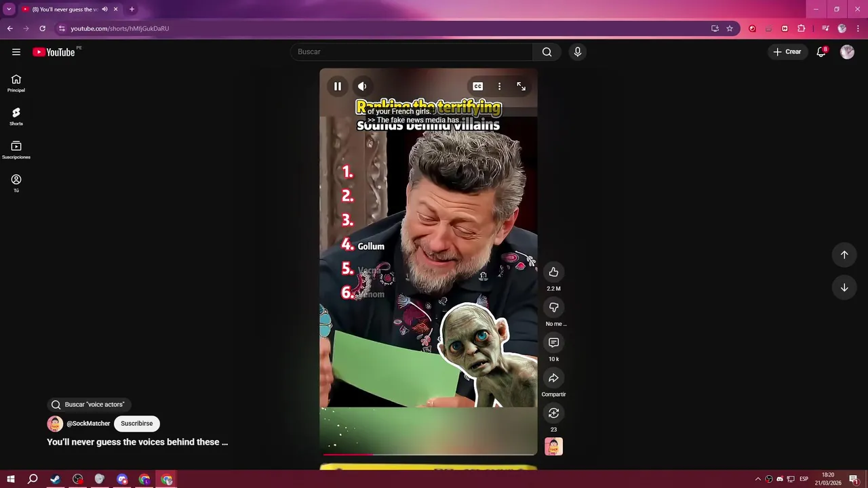The image size is (868, 488).
Task: Open the Extensions puzzle-piece menu
Action: click(802, 28)
